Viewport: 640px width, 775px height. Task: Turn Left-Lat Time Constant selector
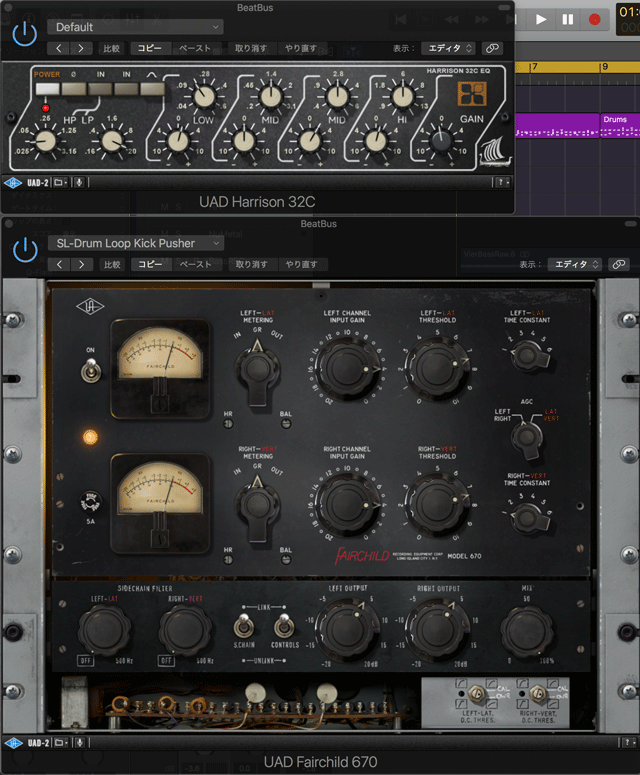click(528, 356)
